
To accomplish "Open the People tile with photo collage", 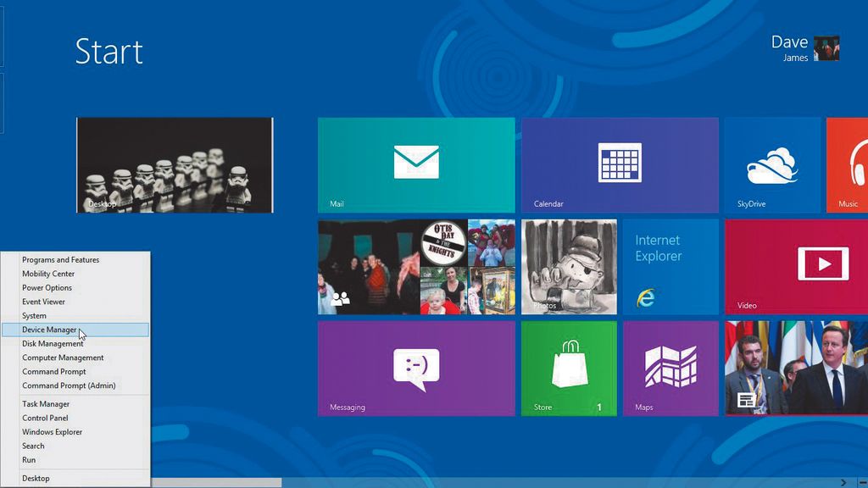I will pyautogui.click(x=415, y=266).
